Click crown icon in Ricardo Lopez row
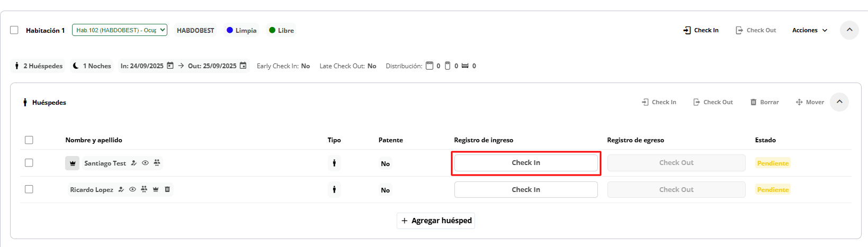Image resolution: width=868 pixels, height=247 pixels. (x=156, y=189)
